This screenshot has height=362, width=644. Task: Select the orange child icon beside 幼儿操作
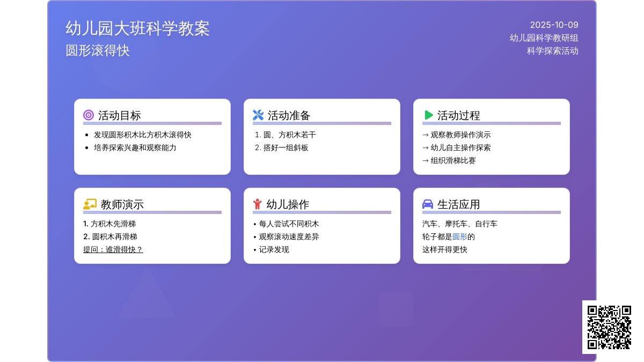tap(258, 203)
